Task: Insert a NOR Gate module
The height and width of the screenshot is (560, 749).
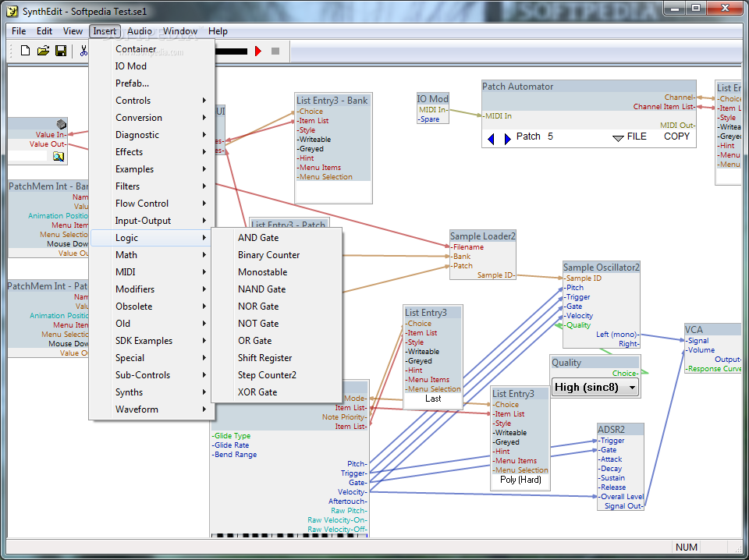Action: (276, 307)
